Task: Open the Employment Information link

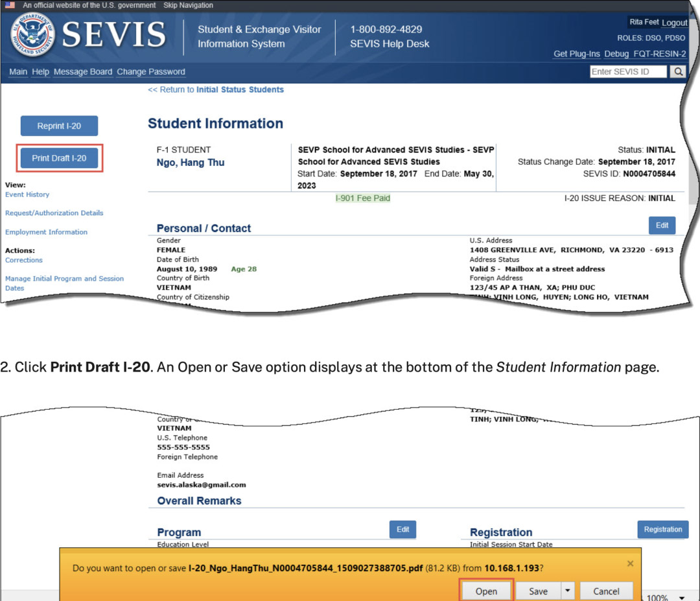Action: pos(46,231)
